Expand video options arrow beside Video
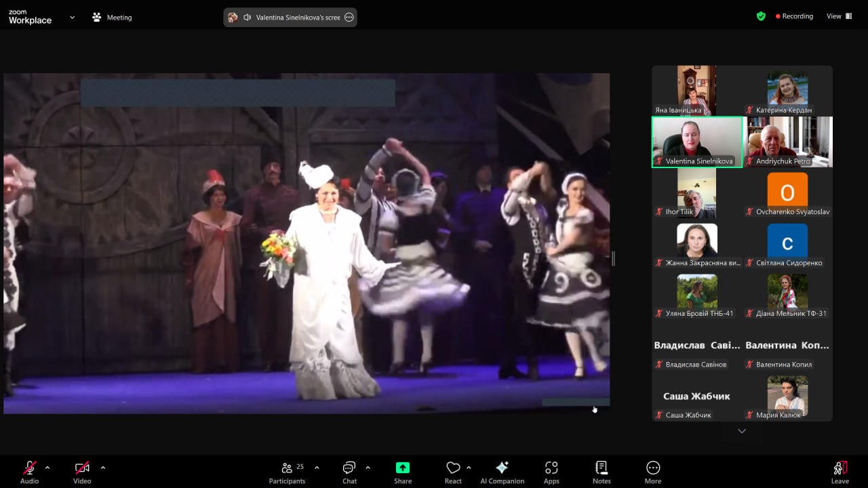 103,468
